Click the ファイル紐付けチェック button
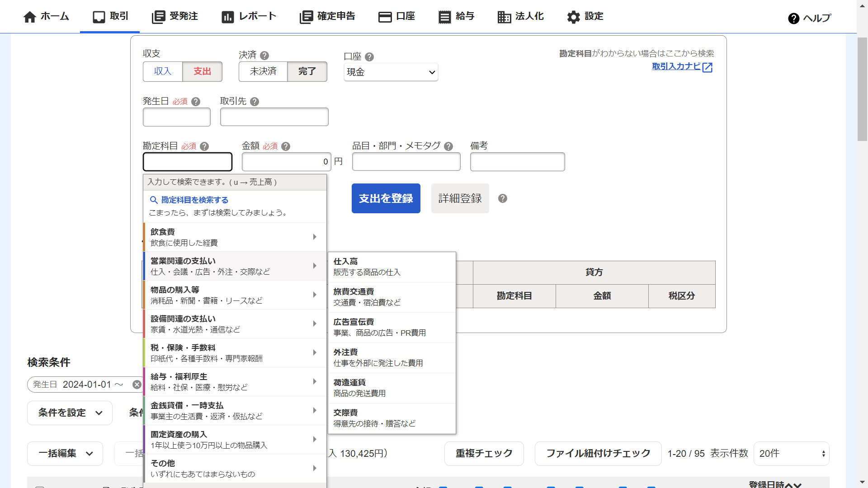This screenshot has height=488, width=868. (598, 454)
